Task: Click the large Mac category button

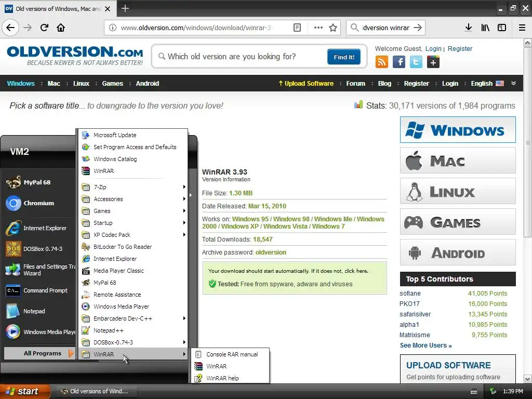Action: point(458,160)
